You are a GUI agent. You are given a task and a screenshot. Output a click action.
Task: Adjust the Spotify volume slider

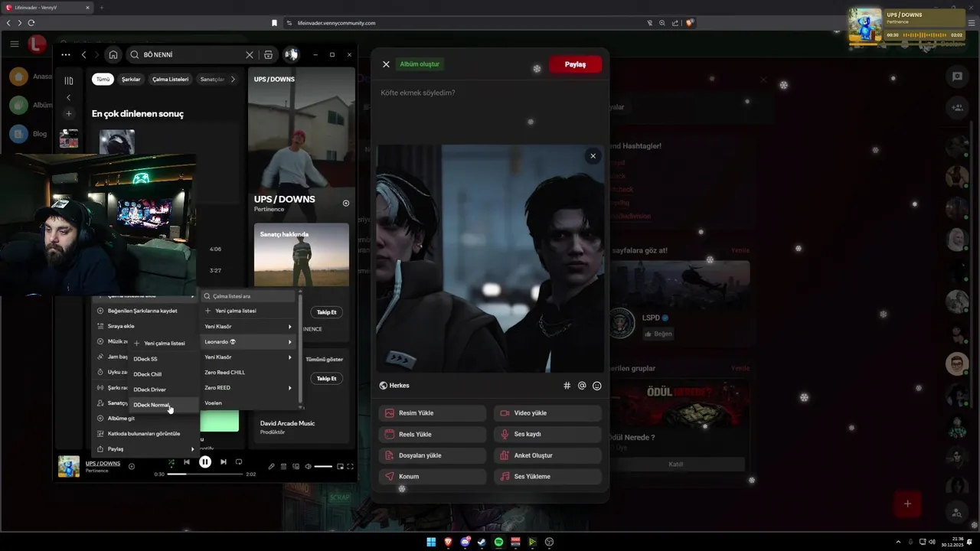[x=323, y=466]
